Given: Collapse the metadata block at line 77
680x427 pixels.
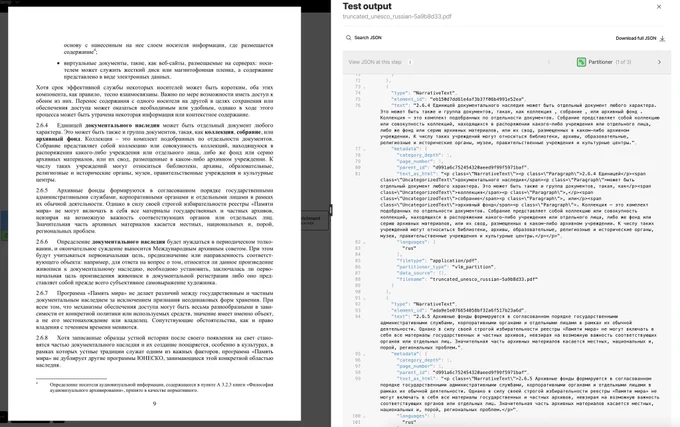Looking at the screenshot, I should (364, 149).
